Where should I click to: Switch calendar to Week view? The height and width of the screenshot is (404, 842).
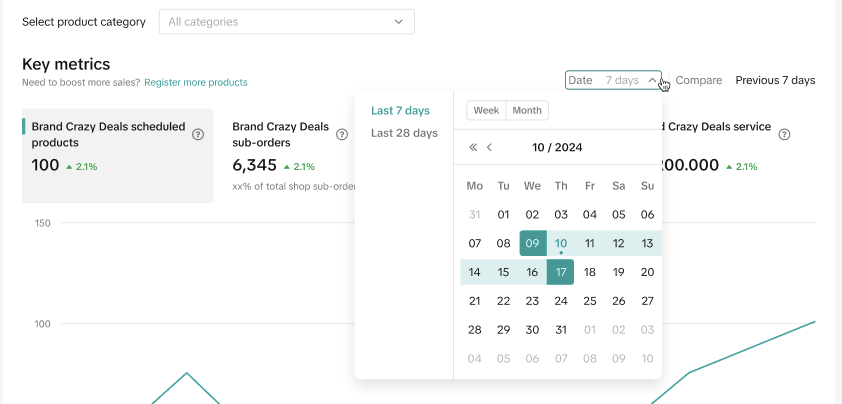point(487,110)
